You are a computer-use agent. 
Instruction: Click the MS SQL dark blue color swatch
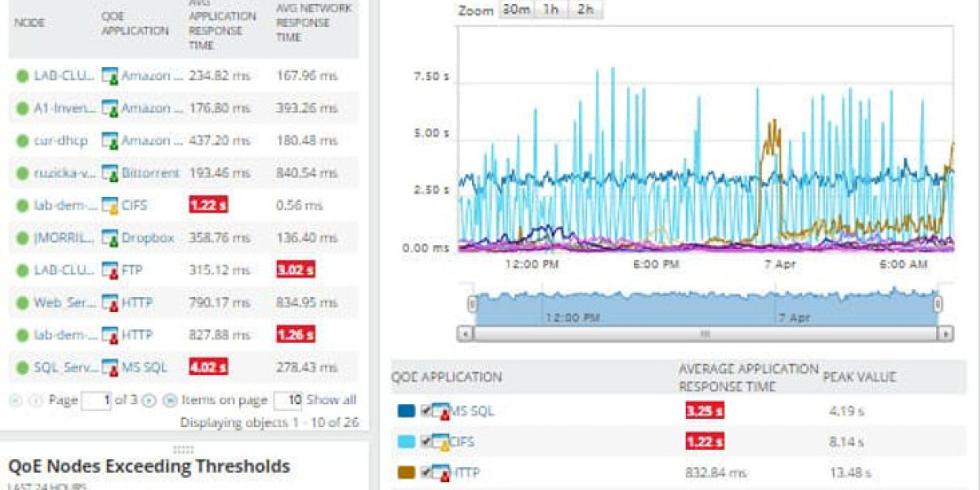click(407, 411)
